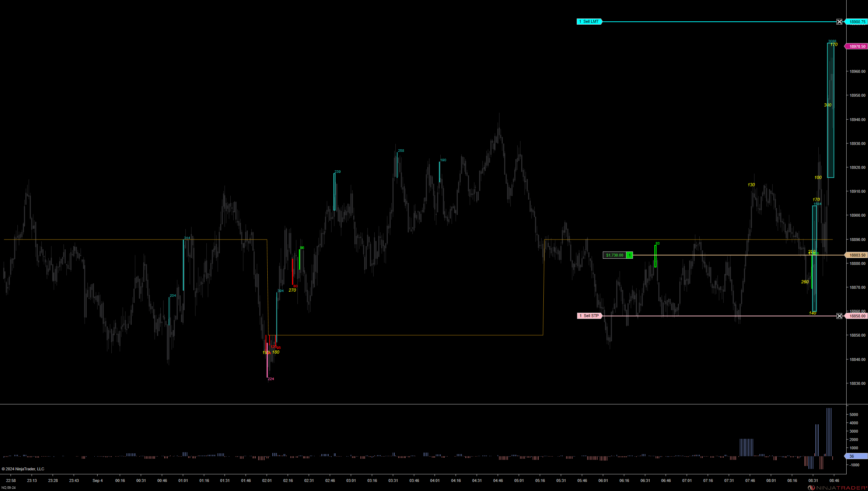Click the Sep 4 date label on time axis
Image resolution: width=868 pixels, height=491 pixels.
point(98,480)
